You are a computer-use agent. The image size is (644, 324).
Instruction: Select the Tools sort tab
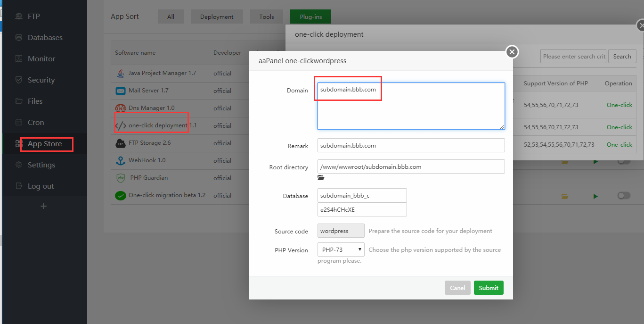click(266, 17)
